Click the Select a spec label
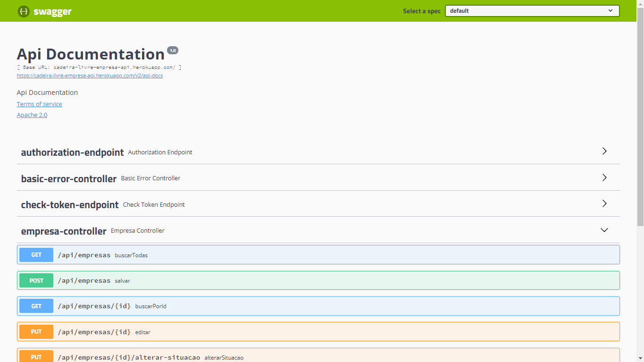 (422, 11)
